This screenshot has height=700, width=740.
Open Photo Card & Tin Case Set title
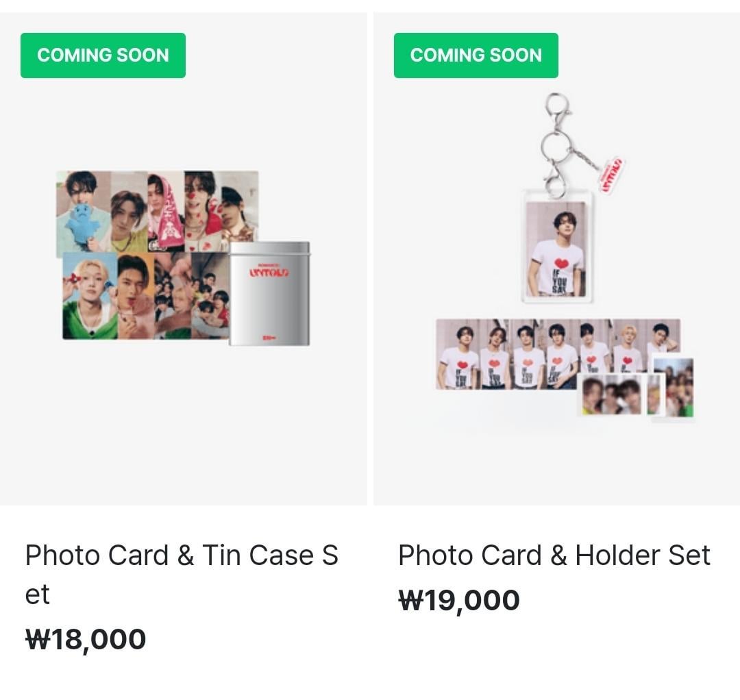[182, 574]
